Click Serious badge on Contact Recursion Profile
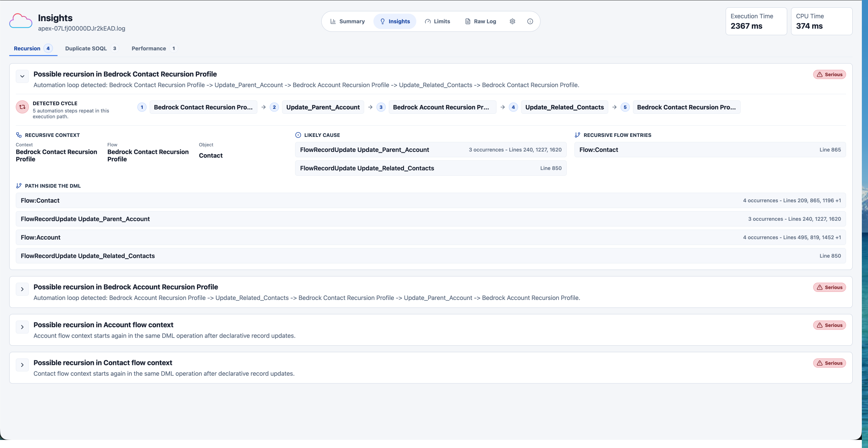 [x=830, y=75]
